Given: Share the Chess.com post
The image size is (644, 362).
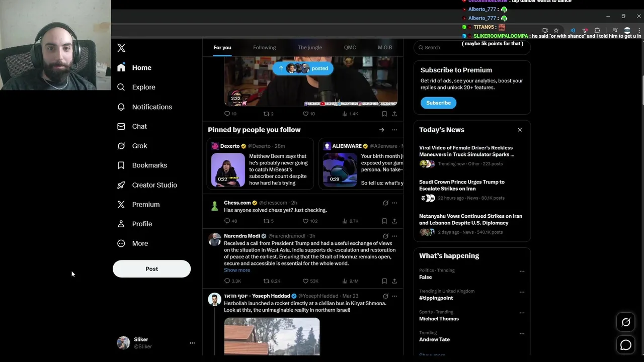Looking at the screenshot, I should pyautogui.click(x=394, y=221).
